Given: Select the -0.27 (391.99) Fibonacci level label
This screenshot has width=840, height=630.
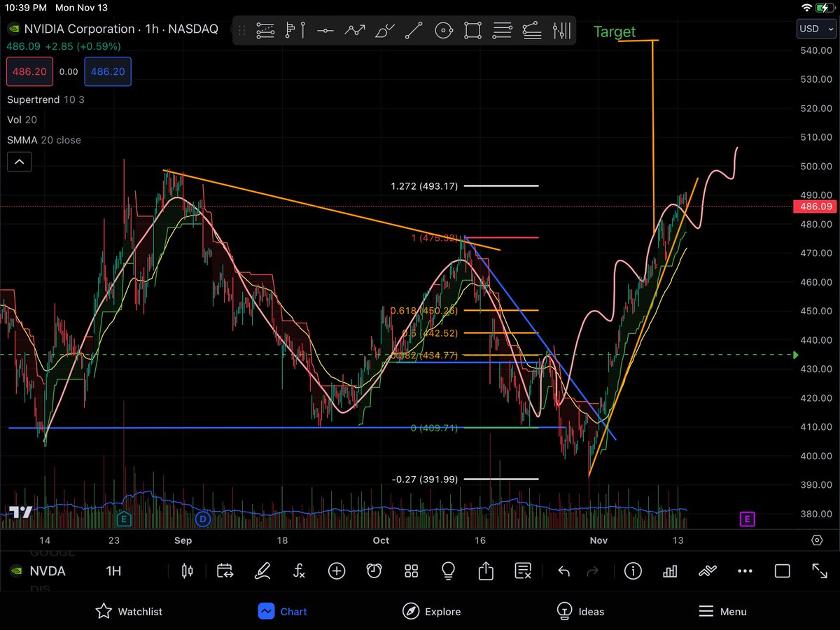Looking at the screenshot, I should point(425,479).
